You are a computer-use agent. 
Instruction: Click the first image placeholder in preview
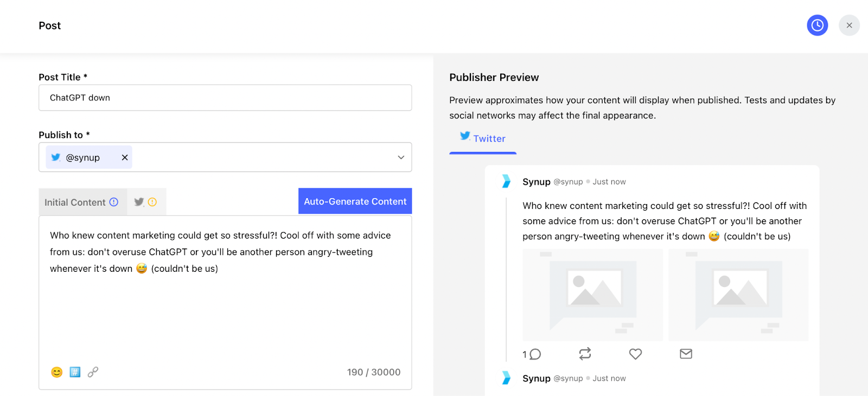point(592,295)
